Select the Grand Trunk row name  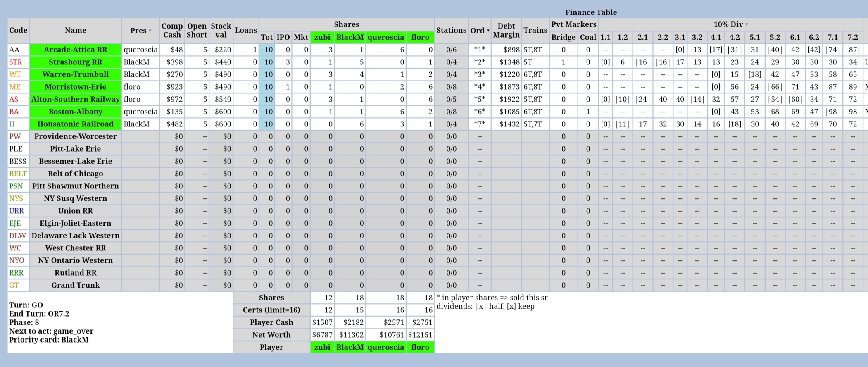coord(76,285)
